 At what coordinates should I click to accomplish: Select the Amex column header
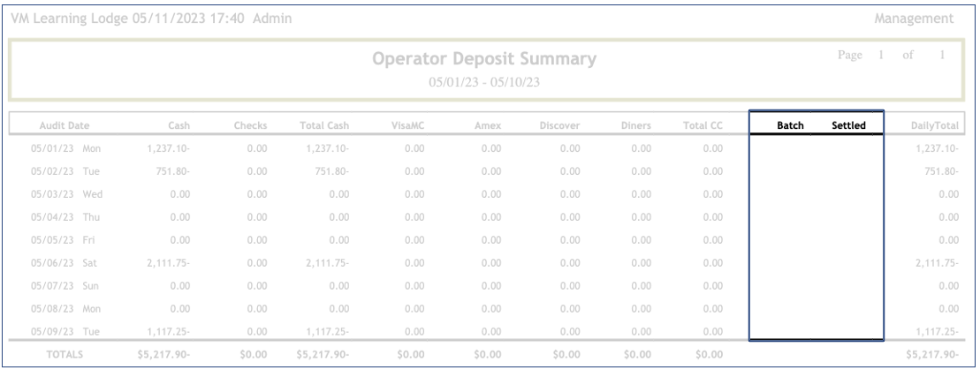pos(487,126)
